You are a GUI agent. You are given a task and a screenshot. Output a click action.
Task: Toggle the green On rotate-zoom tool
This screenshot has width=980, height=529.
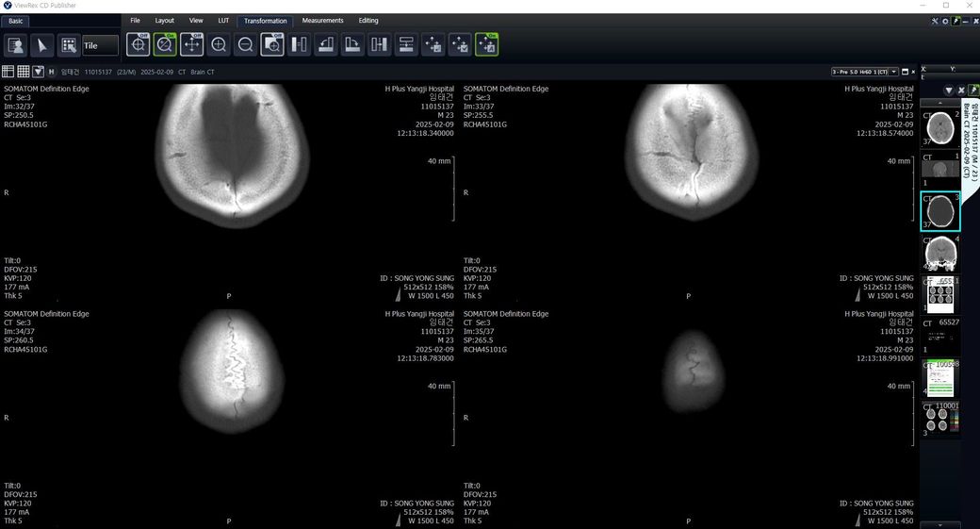click(165, 44)
